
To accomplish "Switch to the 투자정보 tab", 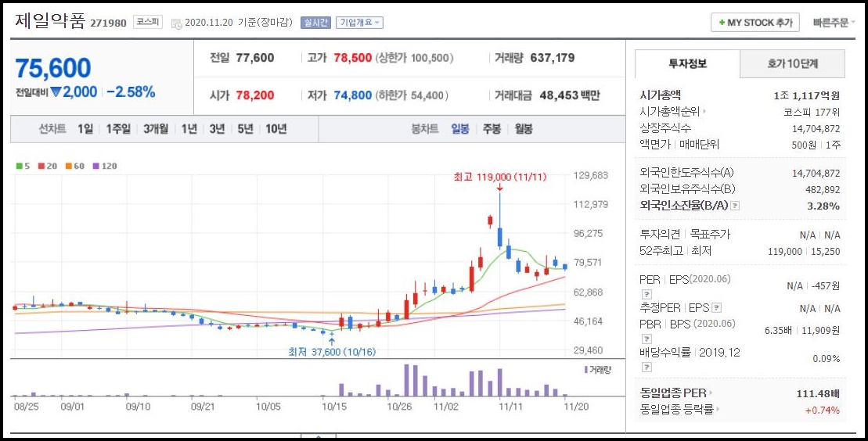I will 687,63.
